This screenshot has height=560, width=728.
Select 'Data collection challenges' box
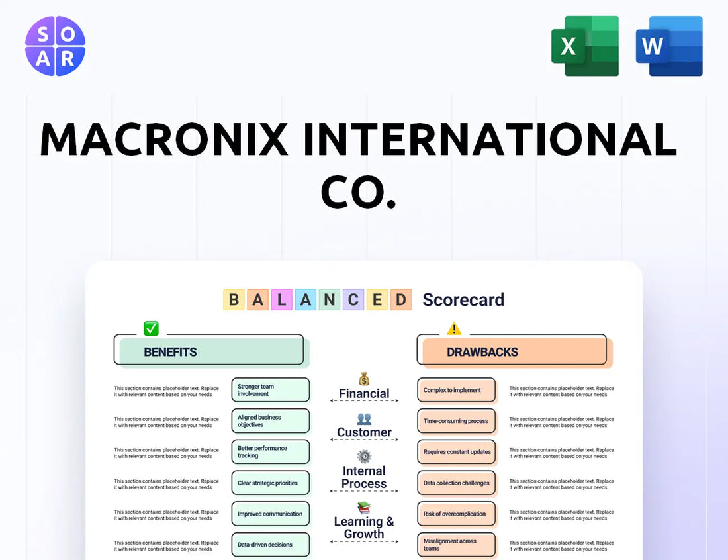[457, 483]
